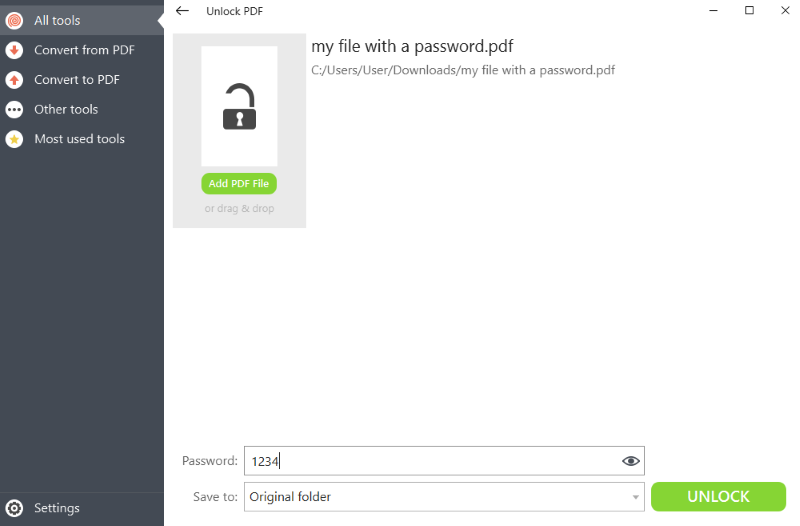Focus the Password input field
Screen dimensions: 800x526
[444, 461]
